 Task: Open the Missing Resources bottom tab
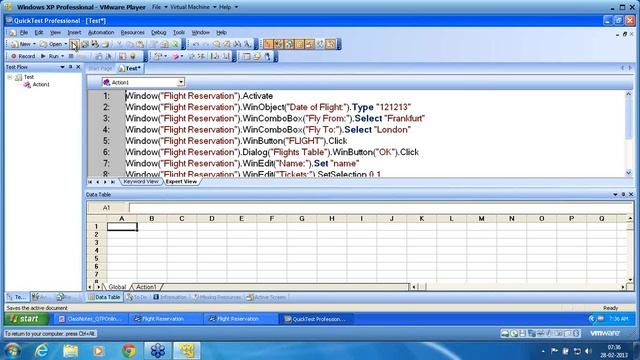pyautogui.click(x=217, y=297)
